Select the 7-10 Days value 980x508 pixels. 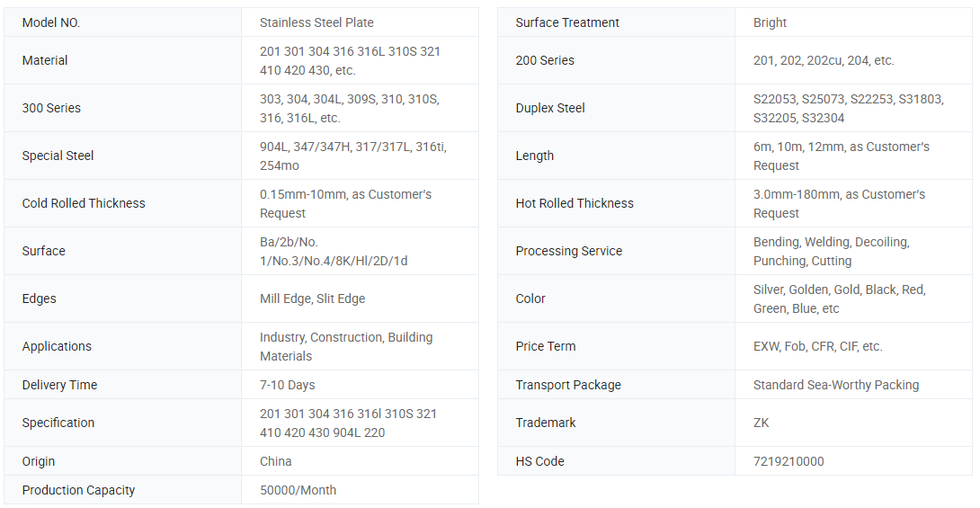point(288,385)
